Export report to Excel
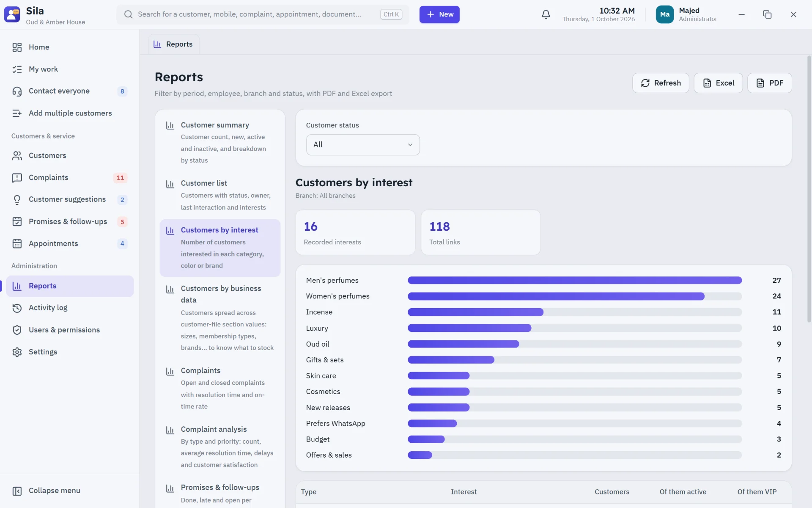This screenshot has height=508, width=812. [718, 83]
